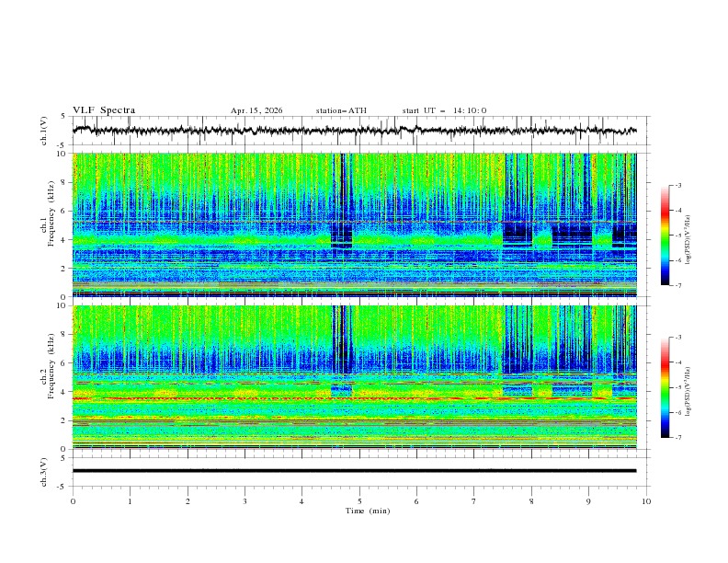The image size is (728, 563).
Task: Click ch.2 frequency tick label '6'
Action: point(64,362)
